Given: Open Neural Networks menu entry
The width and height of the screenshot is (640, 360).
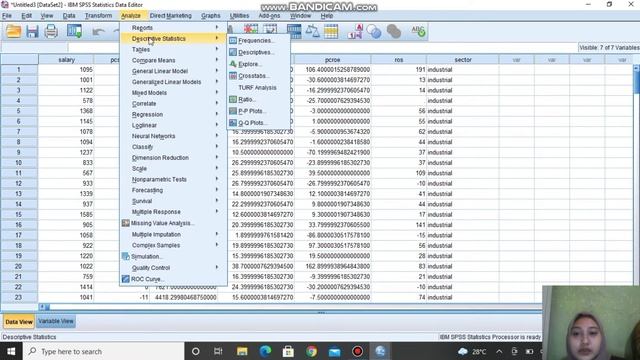Looking at the screenshot, I should (173, 136).
